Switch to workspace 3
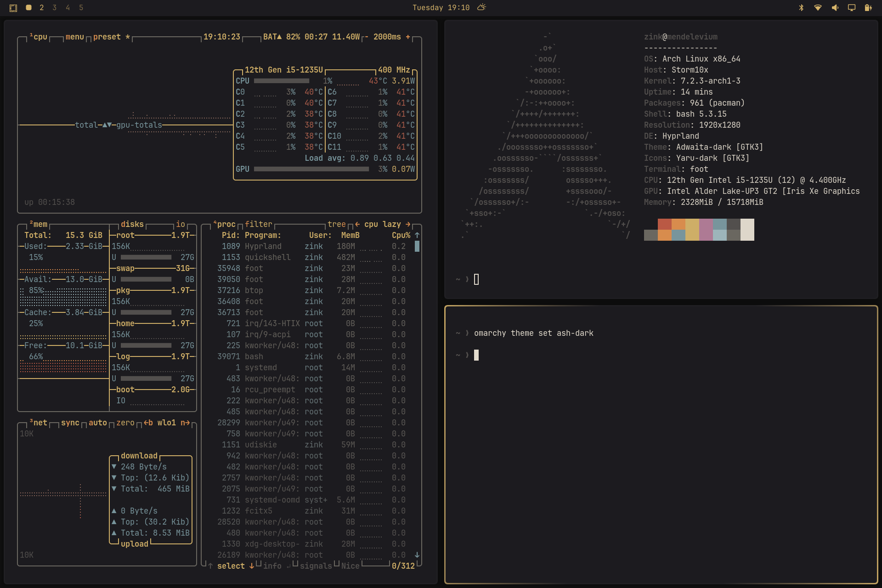Image resolution: width=882 pixels, height=588 pixels. pyautogui.click(x=55, y=8)
